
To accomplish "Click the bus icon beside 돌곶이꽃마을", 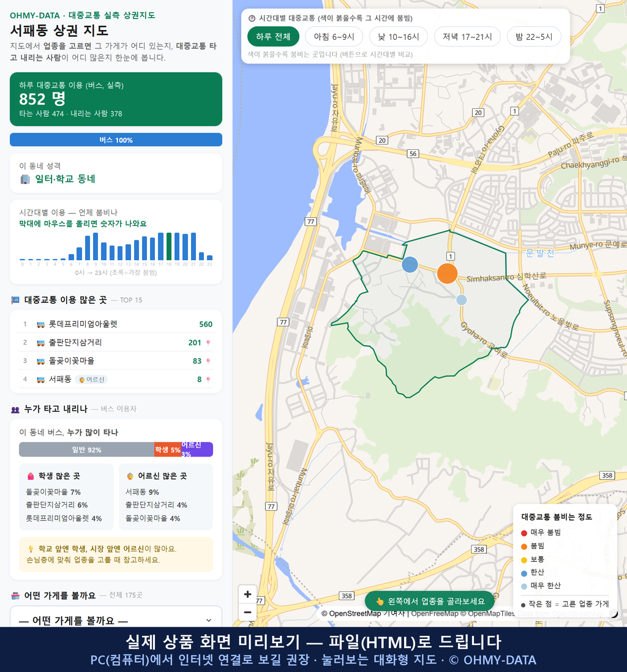I will [41, 361].
